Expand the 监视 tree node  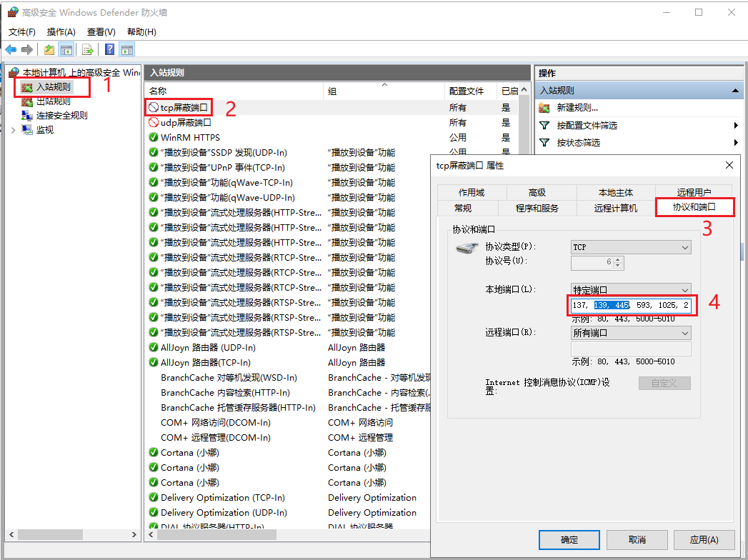tap(13, 130)
